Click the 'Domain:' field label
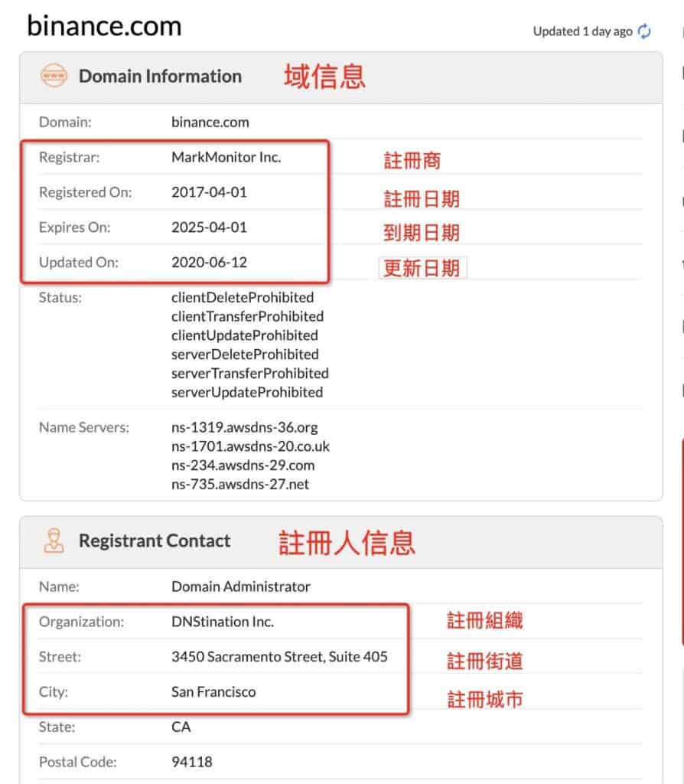Viewport: 684px width, 784px height. click(65, 122)
